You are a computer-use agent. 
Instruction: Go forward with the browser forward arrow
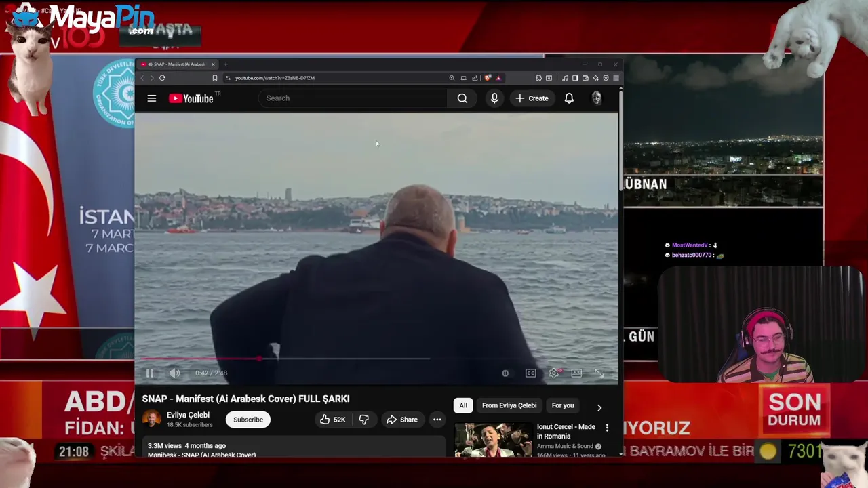pos(152,78)
